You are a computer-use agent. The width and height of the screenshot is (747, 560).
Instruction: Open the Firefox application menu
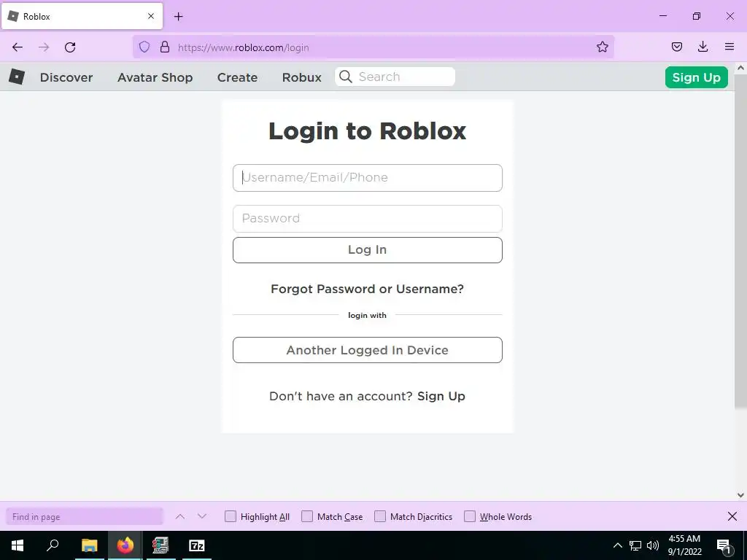pyautogui.click(x=729, y=47)
